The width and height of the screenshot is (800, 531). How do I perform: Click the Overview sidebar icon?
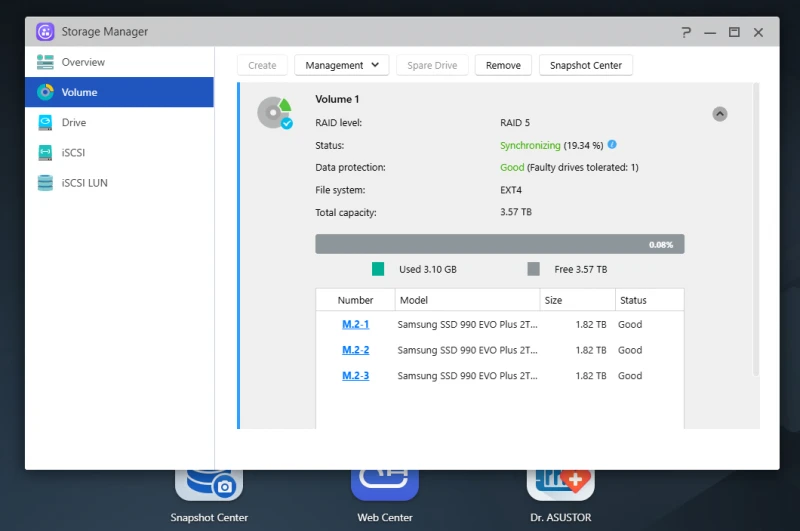coord(45,62)
